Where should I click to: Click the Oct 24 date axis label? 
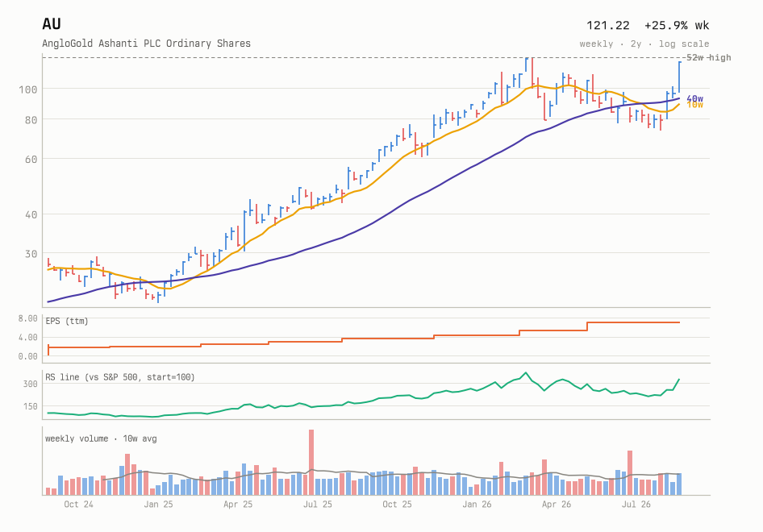click(x=78, y=505)
